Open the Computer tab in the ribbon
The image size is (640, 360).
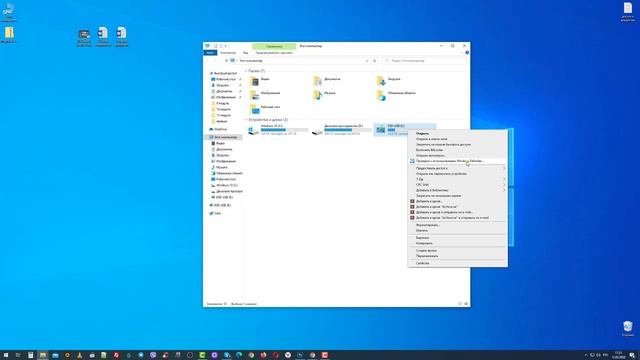pos(228,53)
